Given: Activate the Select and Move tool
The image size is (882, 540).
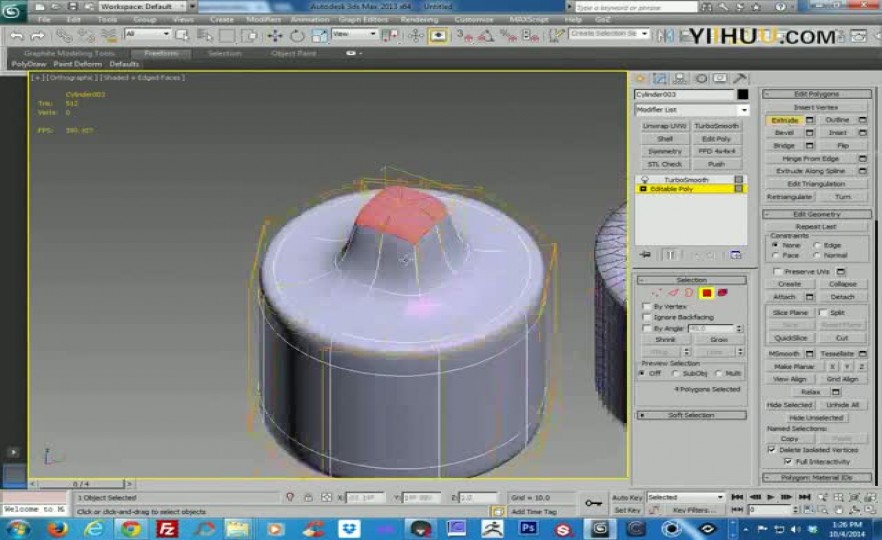Looking at the screenshot, I should pyautogui.click(x=274, y=36).
